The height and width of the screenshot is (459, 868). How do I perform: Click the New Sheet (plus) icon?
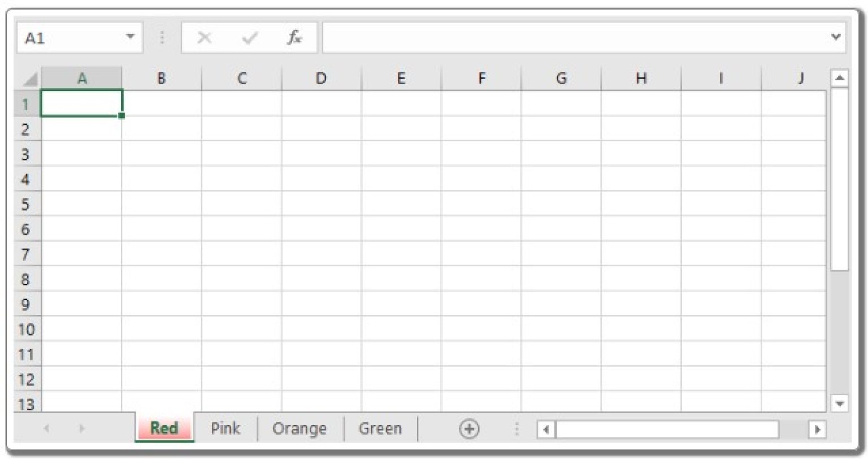click(468, 428)
